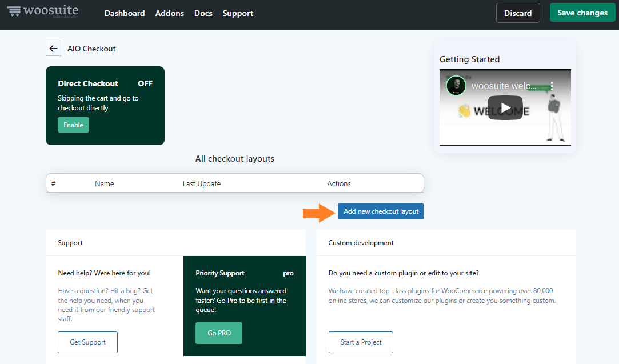Click the 'AIO Checkout' page title

pos(91,49)
